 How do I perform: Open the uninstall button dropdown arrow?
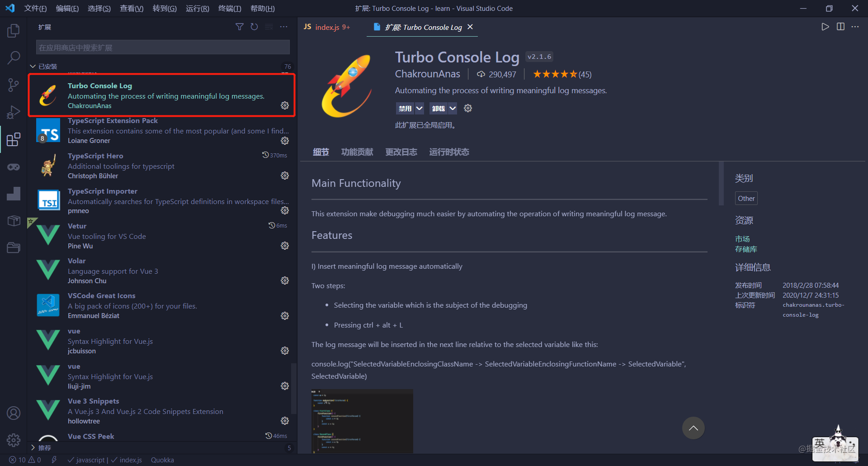coord(453,108)
